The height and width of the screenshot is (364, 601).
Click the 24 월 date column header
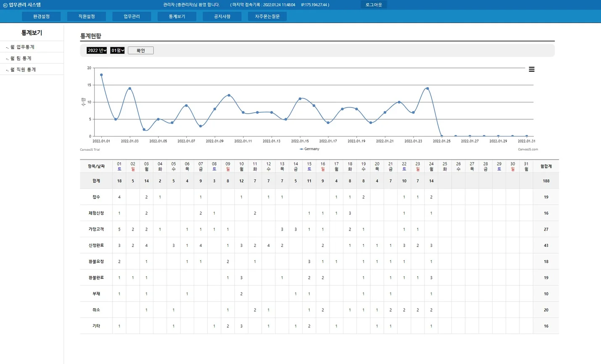coord(431,166)
